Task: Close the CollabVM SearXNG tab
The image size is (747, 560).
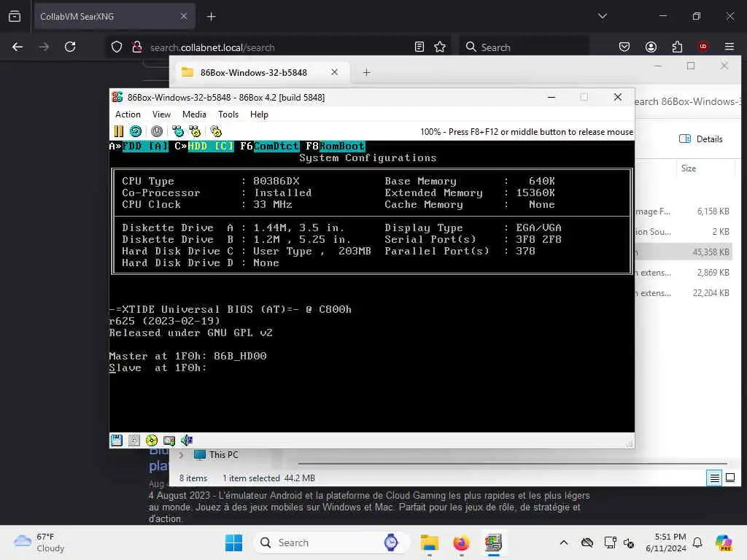Action: (183, 16)
